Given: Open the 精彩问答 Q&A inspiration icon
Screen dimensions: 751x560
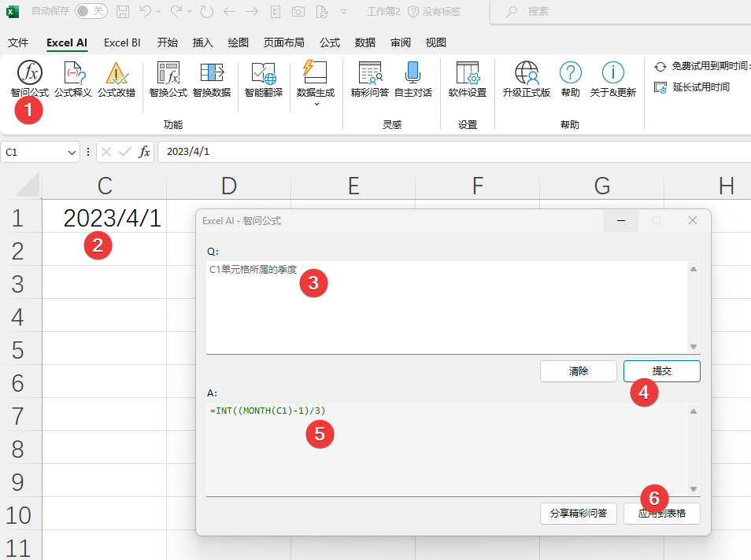Looking at the screenshot, I should coord(370,79).
